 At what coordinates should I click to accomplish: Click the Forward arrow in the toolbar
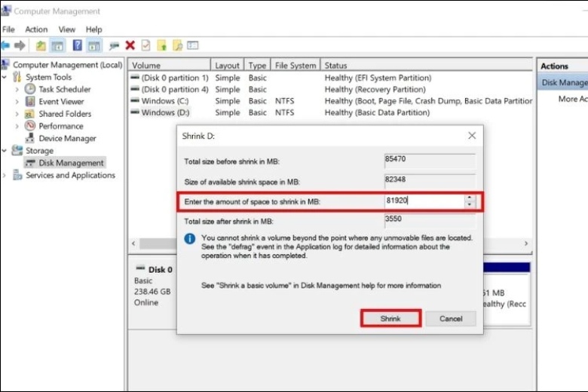point(20,46)
